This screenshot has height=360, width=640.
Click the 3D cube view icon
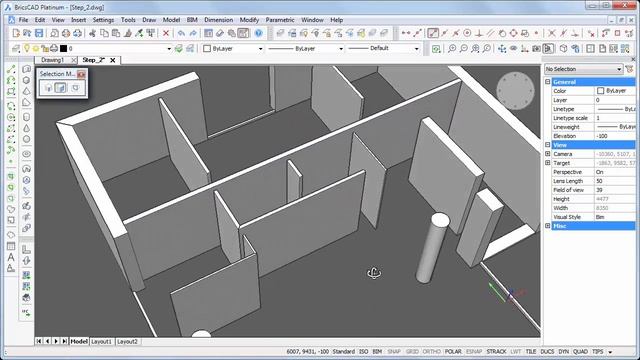tap(563, 49)
